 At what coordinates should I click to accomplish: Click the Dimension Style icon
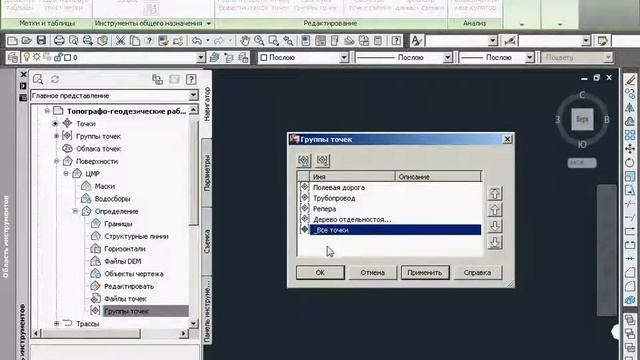[510, 40]
